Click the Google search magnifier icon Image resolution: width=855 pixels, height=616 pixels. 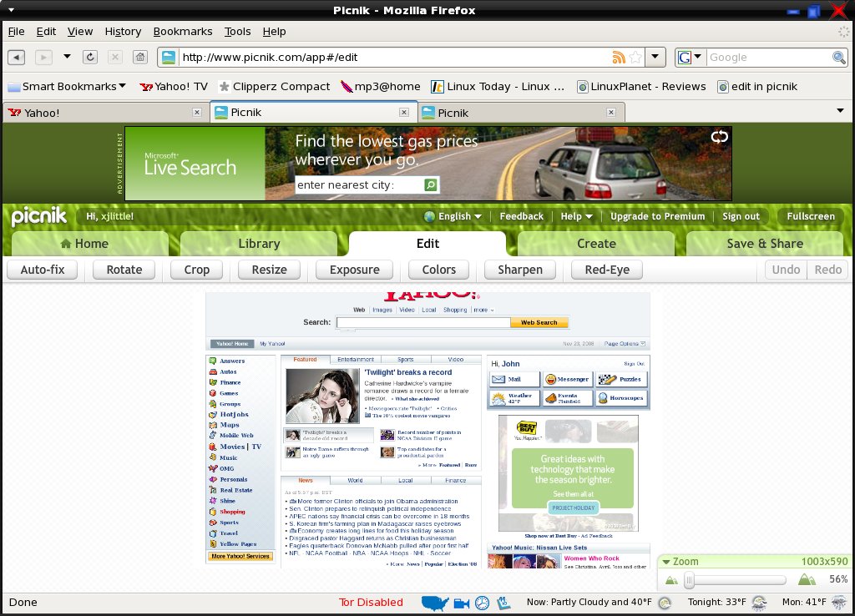pos(838,58)
